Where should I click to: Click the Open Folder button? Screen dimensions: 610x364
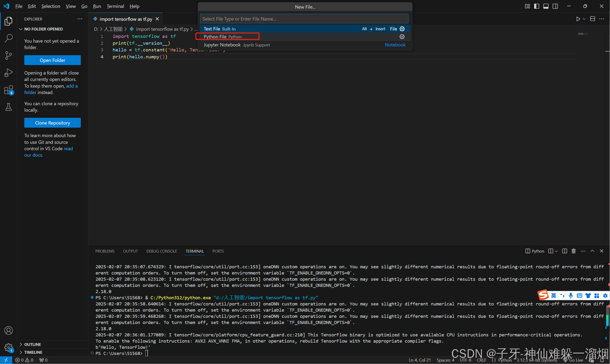pos(52,60)
